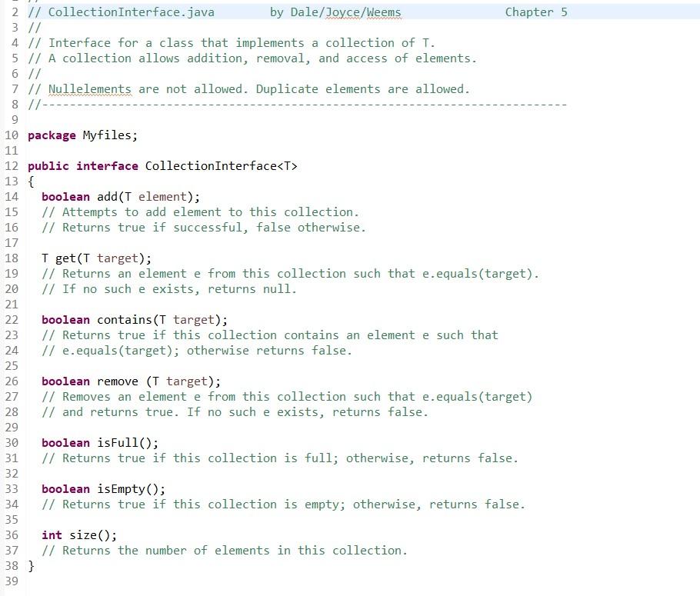Click the generic type parameter T on line 12

point(291,165)
